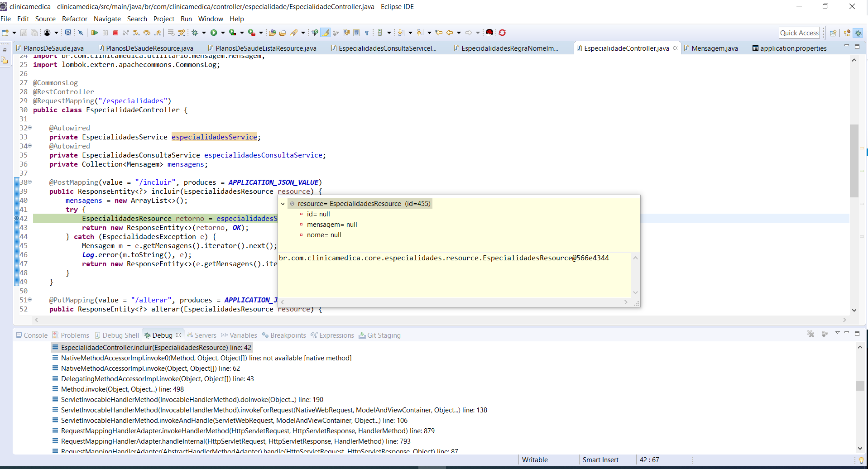Click the Step Into button
Image resolution: width=868 pixels, height=469 pixels.
point(136,33)
